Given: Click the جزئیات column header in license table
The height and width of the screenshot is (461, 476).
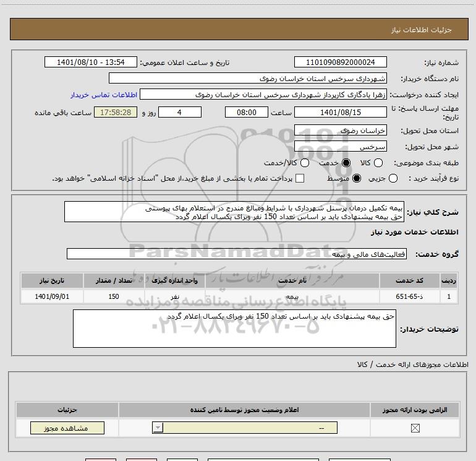Looking at the screenshot, I should [67, 410].
